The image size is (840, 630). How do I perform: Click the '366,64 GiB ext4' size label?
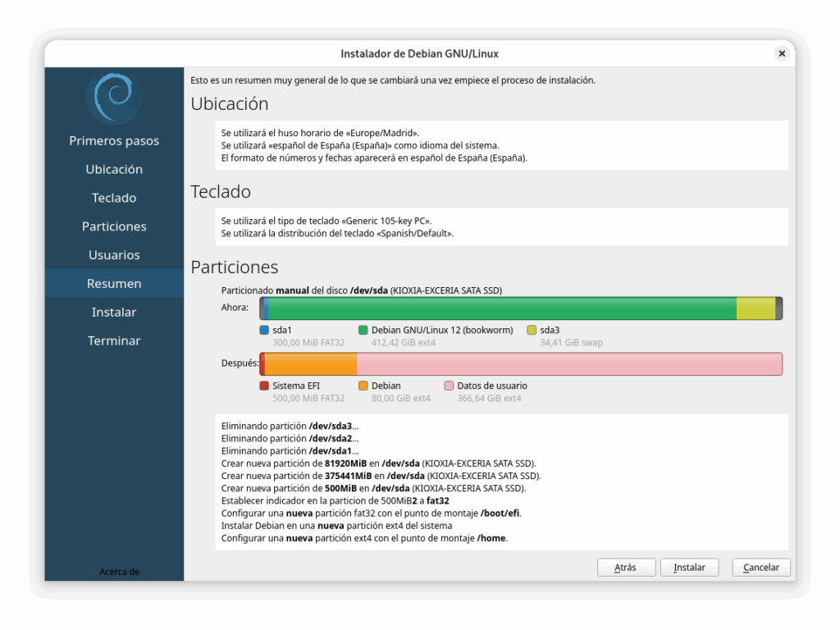[x=489, y=399]
